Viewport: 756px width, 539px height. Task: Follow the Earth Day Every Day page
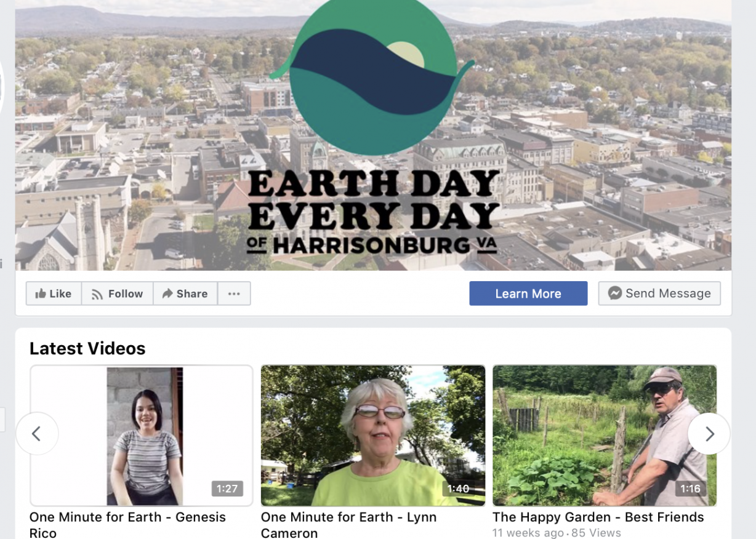(x=117, y=293)
